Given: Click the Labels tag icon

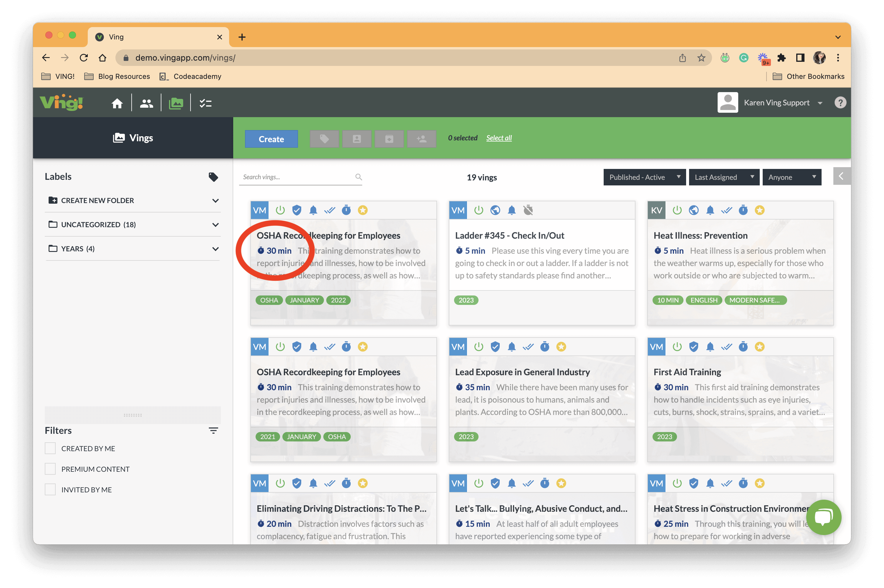Looking at the screenshot, I should (x=213, y=177).
